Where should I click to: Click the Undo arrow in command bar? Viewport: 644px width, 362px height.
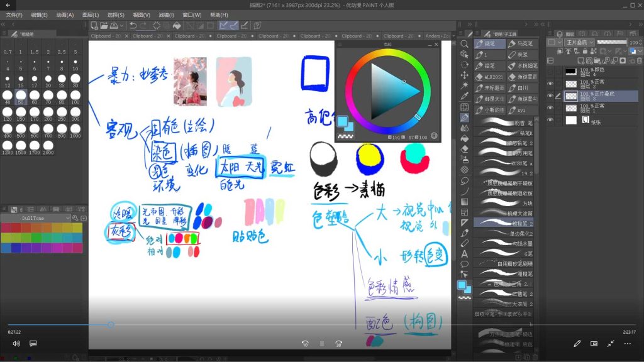point(133,25)
